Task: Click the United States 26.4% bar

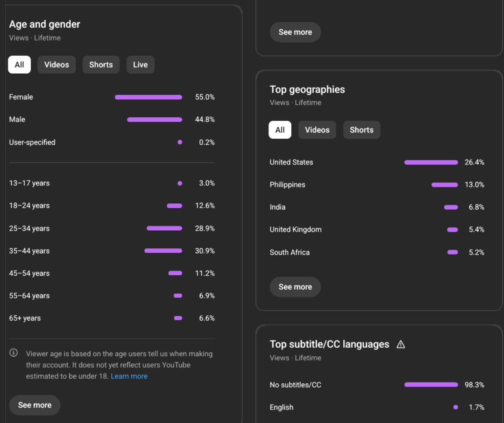Action: (x=431, y=162)
